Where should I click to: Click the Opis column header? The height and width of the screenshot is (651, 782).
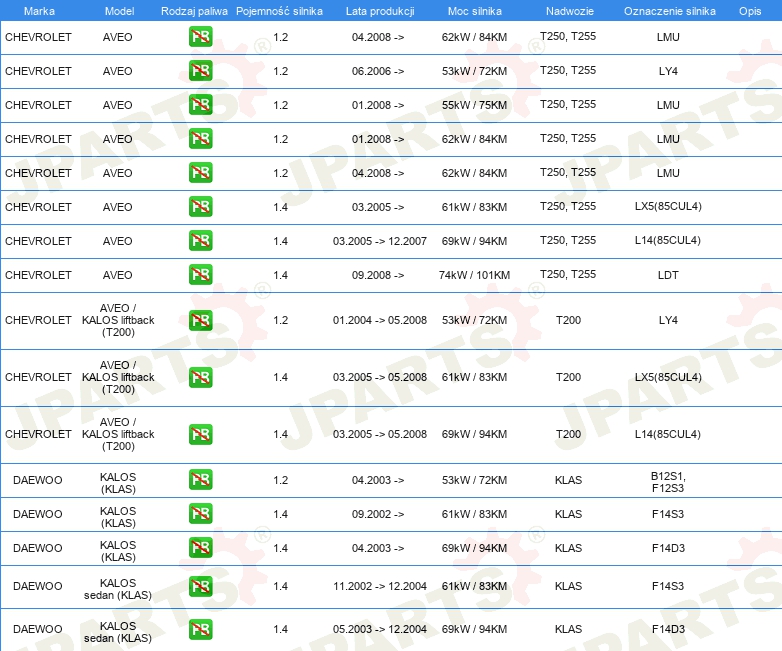(x=749, y=10)
